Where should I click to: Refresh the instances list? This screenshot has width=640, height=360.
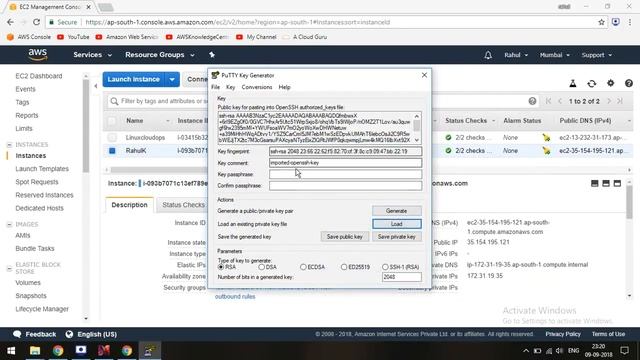click(591, 83)
